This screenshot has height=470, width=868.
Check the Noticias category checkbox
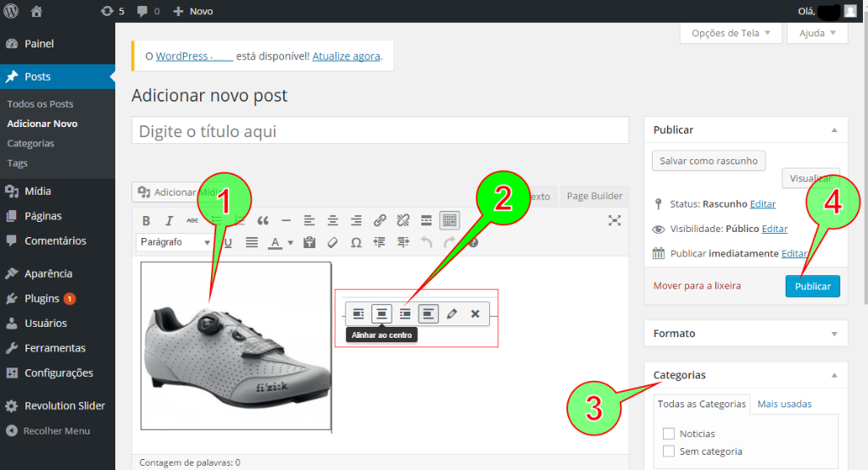(669, 434)
